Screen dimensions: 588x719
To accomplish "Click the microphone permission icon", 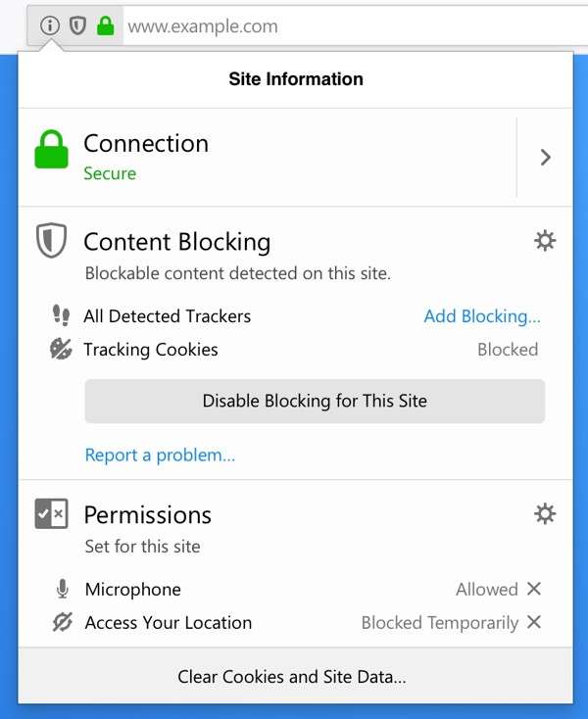I will [63, 589].
